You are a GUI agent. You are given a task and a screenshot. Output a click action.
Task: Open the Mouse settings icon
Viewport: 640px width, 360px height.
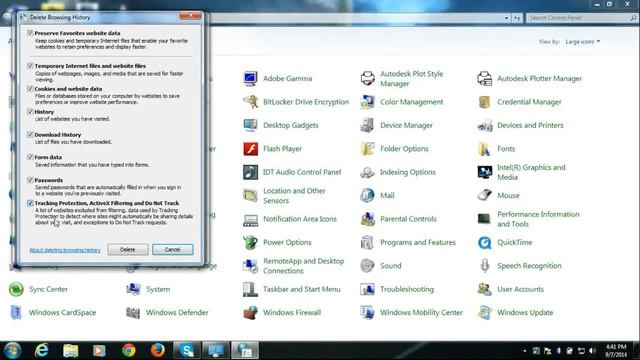pyautogui.click(x=484, y=196)
